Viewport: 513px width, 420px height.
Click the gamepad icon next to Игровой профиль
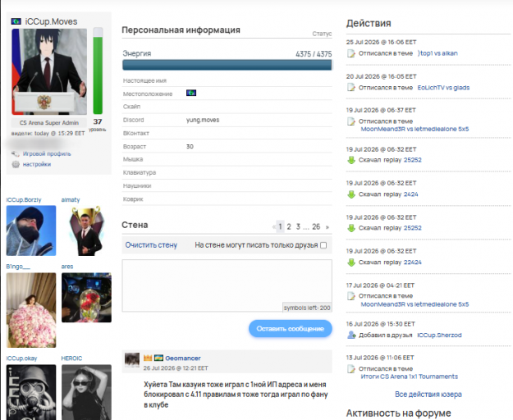pos(16,153)
